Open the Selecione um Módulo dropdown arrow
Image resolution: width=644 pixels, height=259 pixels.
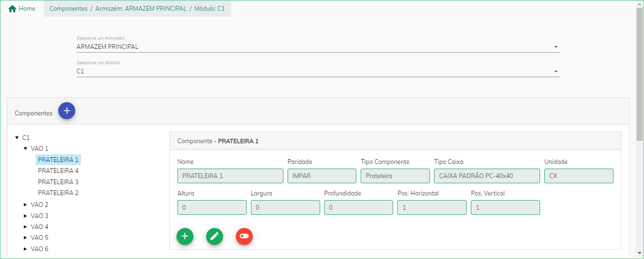coord(556,72)
